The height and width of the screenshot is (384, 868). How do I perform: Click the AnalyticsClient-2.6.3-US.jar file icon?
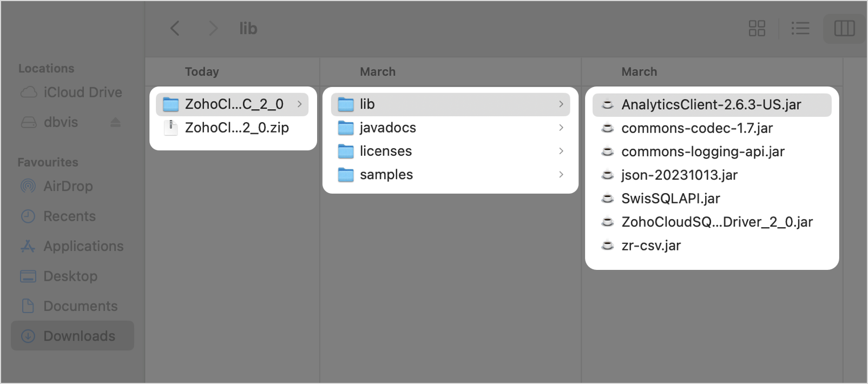pos(608,105)
